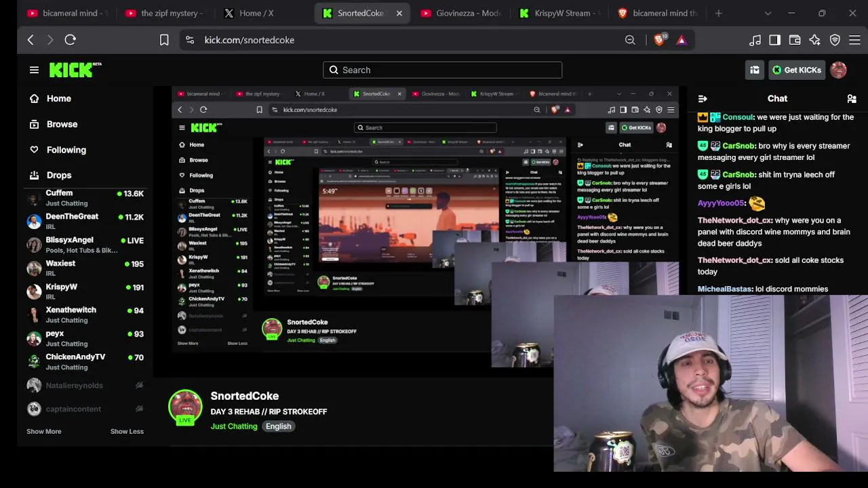Open the Brave Wallet icon
This screenshot has width=868, height=488.
[795, 40]
